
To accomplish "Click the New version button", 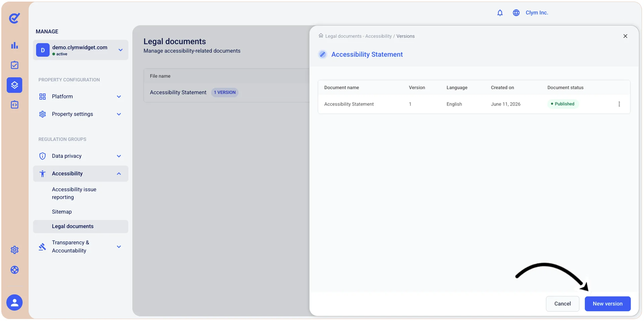I will 607,304.
